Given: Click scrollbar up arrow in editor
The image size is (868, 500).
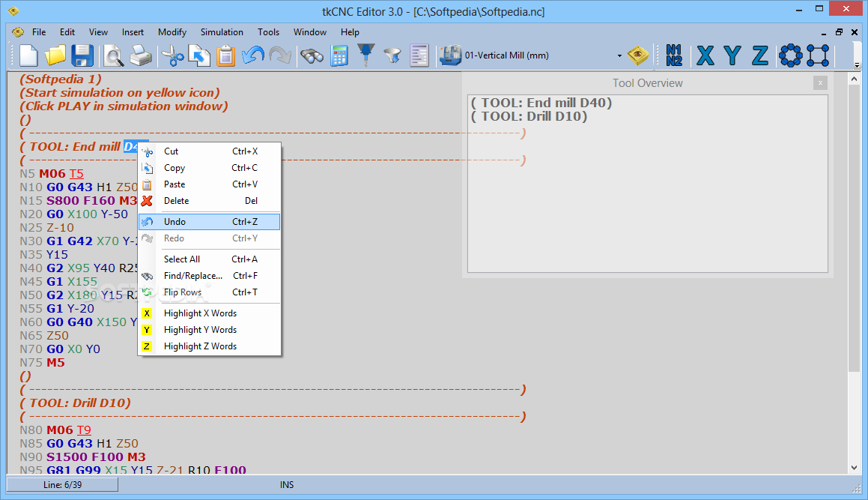Looking at the screenshot, I should pyautogui.click(x=854, y=79).
